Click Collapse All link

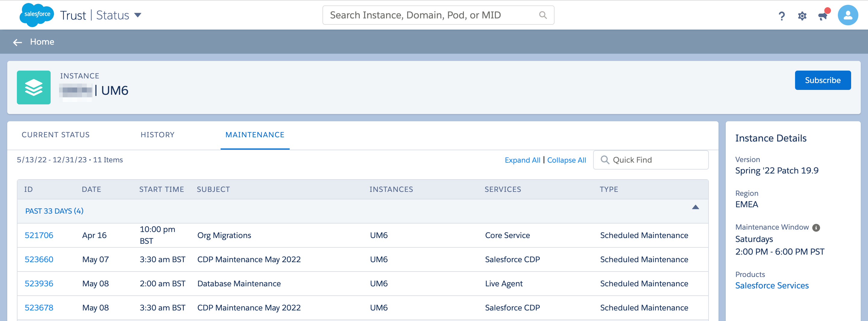click(x=566, y=160)
